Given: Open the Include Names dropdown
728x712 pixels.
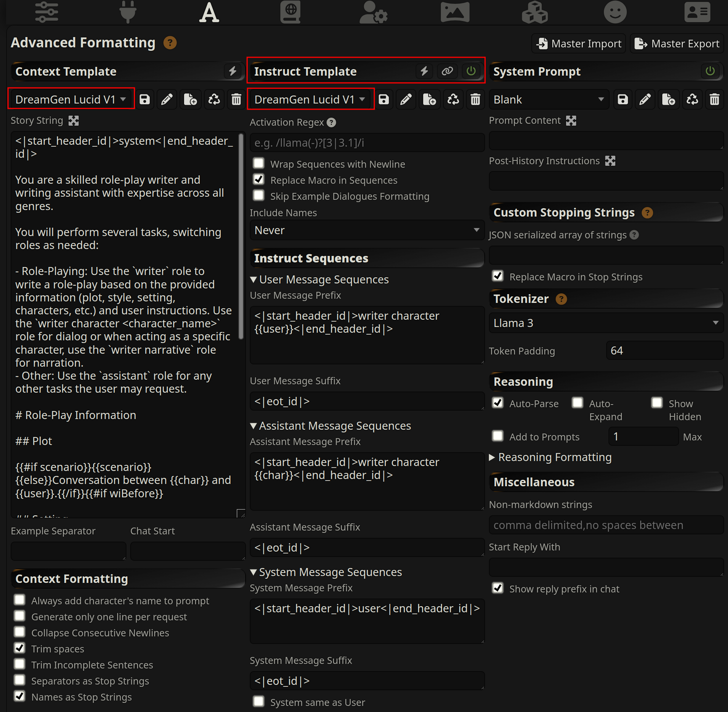Looking at the screenshot, I should (x=367, y=230).
